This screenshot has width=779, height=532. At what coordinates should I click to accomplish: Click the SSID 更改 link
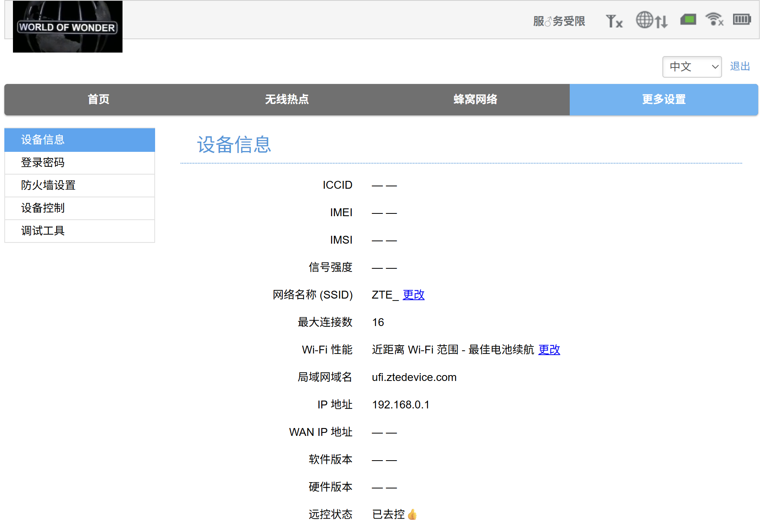413,295
